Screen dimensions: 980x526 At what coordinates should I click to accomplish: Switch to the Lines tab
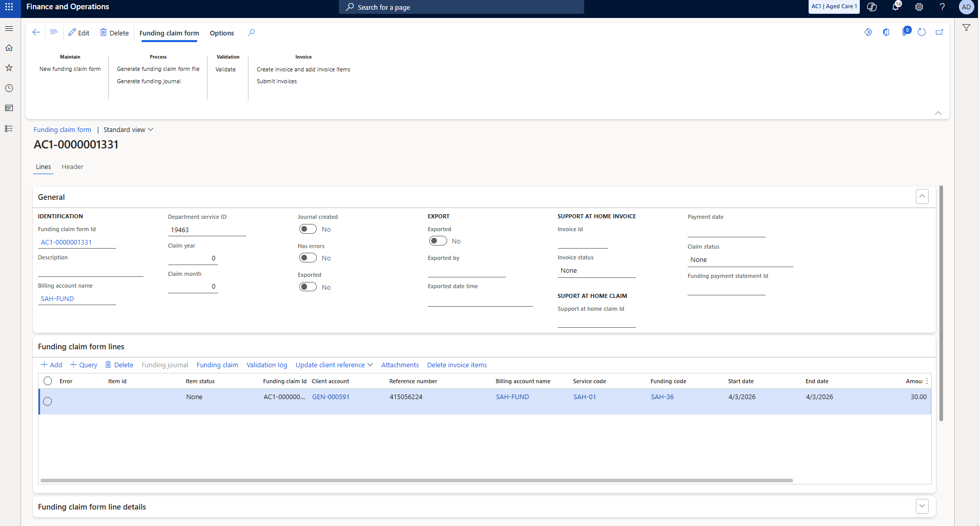pos(44,167)
